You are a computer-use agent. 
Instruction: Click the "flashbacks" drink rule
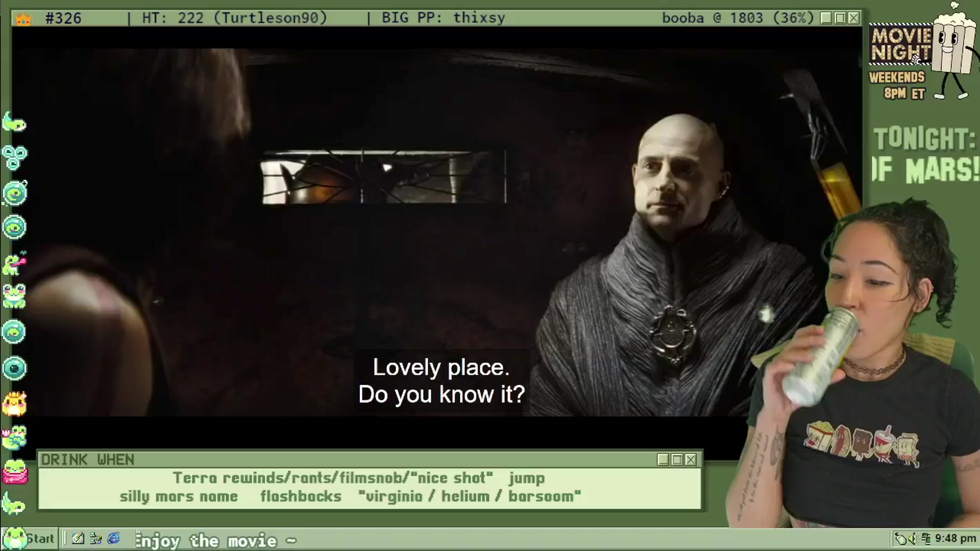click(301, 496)
